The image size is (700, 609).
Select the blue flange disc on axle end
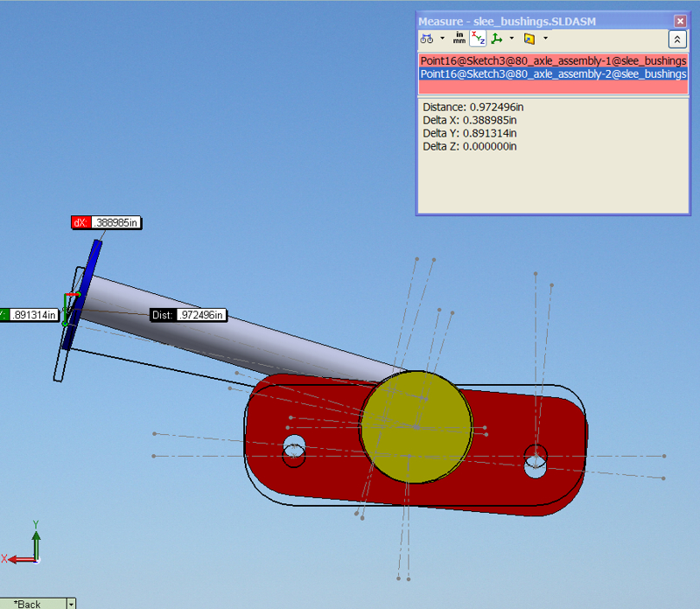point(88,275)
